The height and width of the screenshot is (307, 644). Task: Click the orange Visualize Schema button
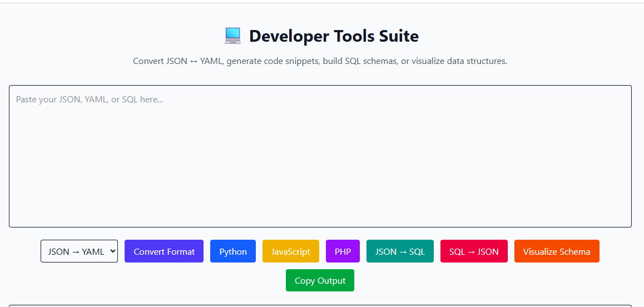coord(557,251)
